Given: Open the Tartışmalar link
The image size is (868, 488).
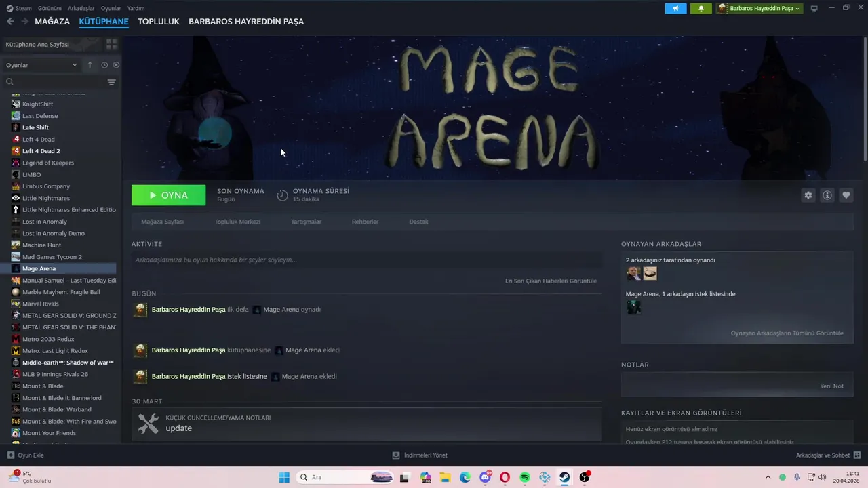Looking at the screenshot, I should point(306,222).
